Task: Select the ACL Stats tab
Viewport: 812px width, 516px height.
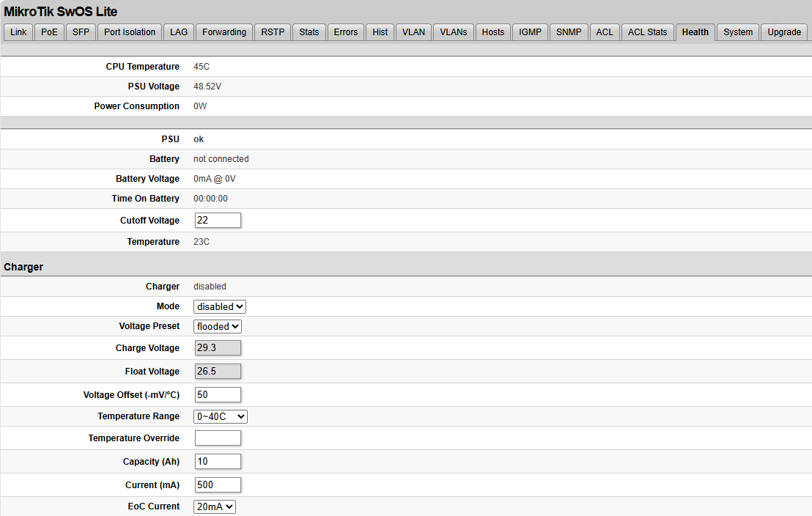Action: pos(647,32)
